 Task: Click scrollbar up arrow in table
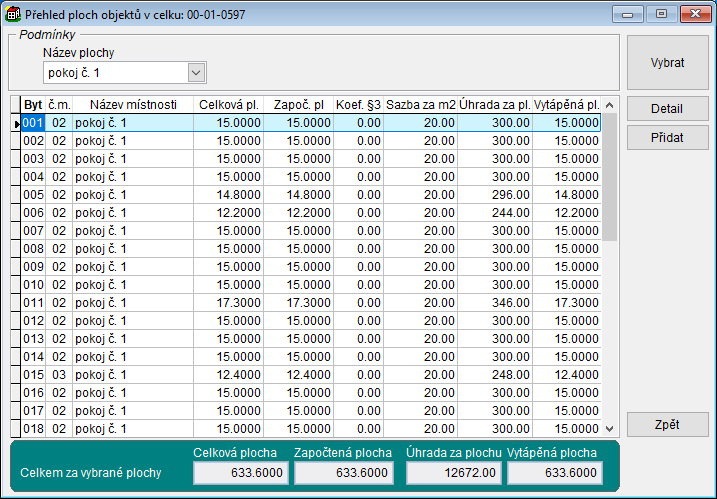[x=609, y=103]
